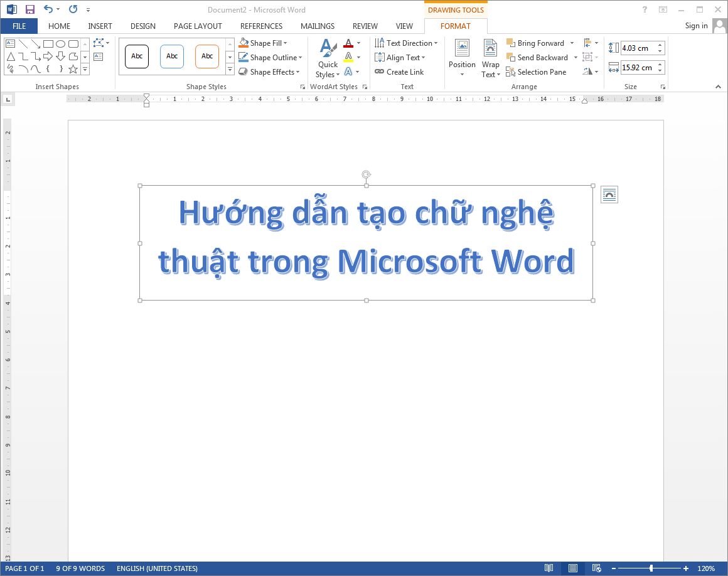Select the Rectangle shape tool
This screenshot has width=728, height=576.
(x=48, y=44)
